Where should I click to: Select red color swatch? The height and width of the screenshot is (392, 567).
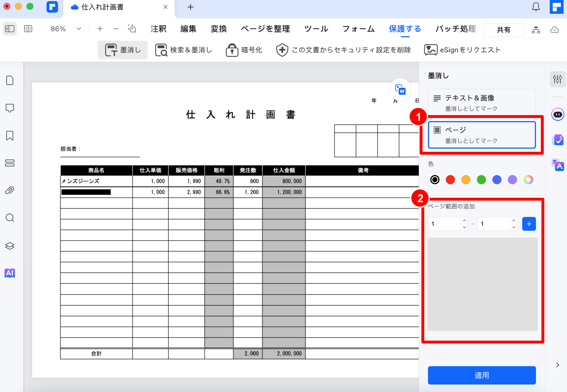coord(450,180)
